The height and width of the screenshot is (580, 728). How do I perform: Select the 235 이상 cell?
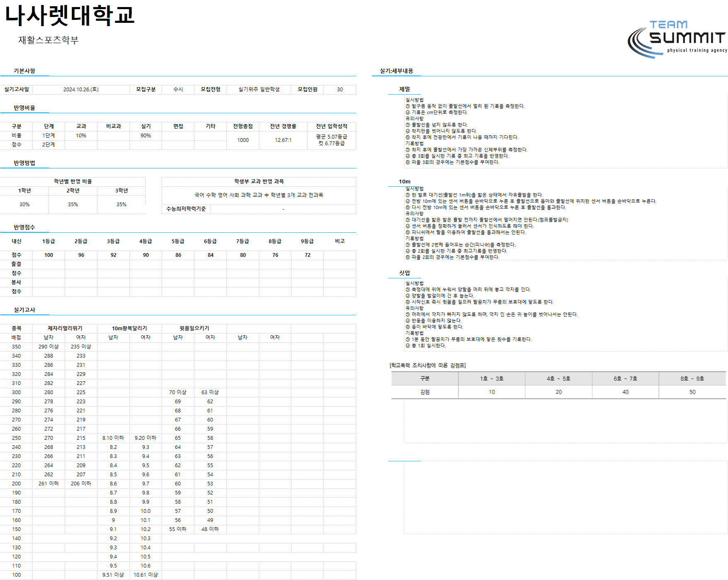[x=81, y=347]
